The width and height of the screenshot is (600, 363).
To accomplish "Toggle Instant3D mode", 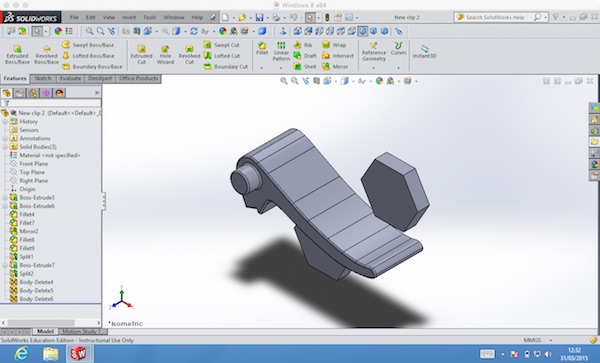I will [x=424, y=52].
